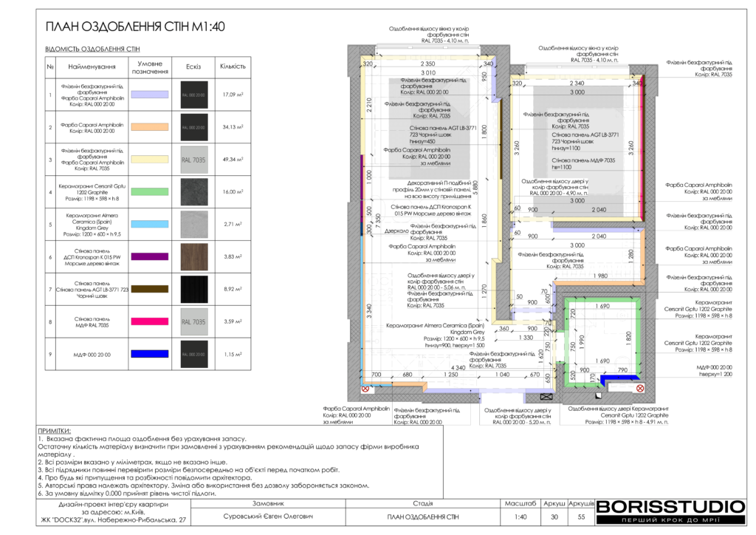This screenshot has width=756, height=535.
Task: Click the 'Найменування' column header in legend table
Action: point(92,67)
